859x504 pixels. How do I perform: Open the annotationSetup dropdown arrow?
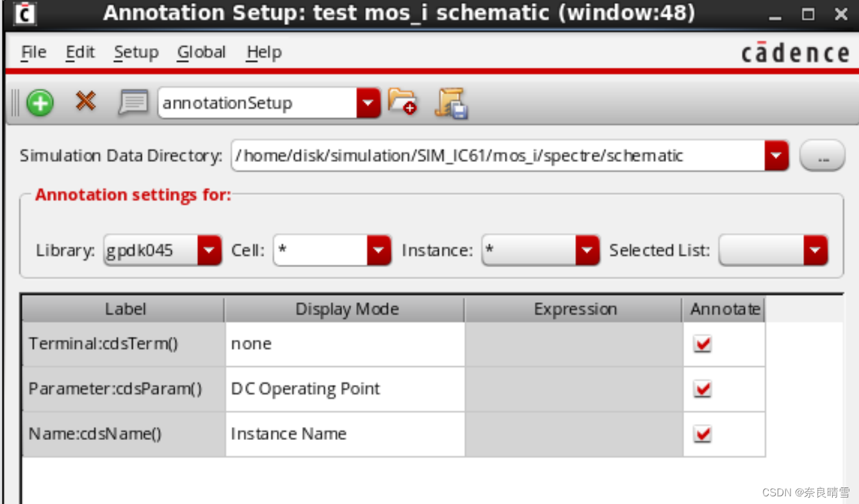pos(368,103)
